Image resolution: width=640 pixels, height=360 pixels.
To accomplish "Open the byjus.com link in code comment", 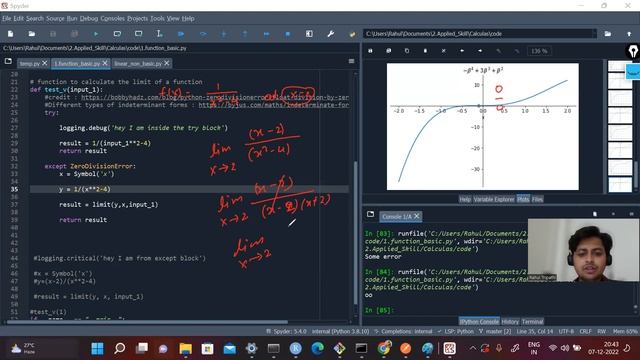I will tap(273, 105).
